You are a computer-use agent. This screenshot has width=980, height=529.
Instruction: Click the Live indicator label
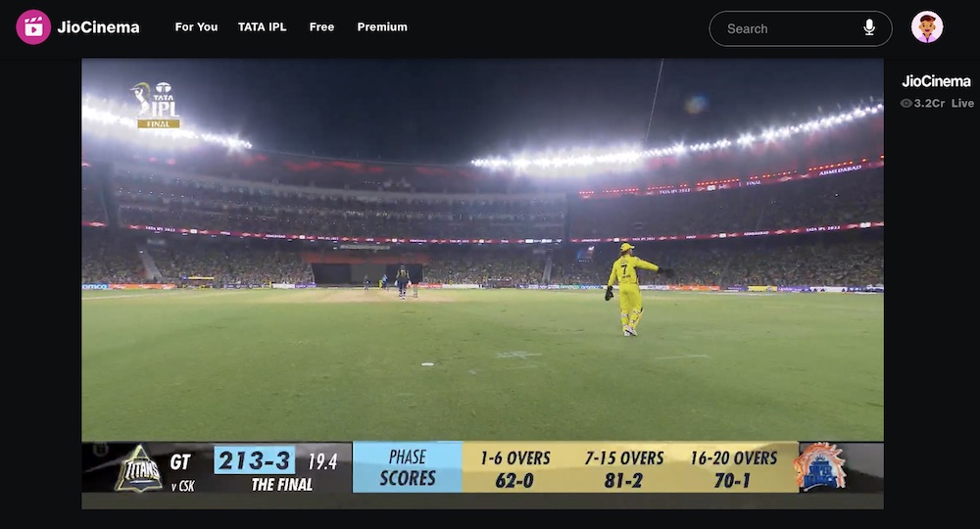(962, 104)
